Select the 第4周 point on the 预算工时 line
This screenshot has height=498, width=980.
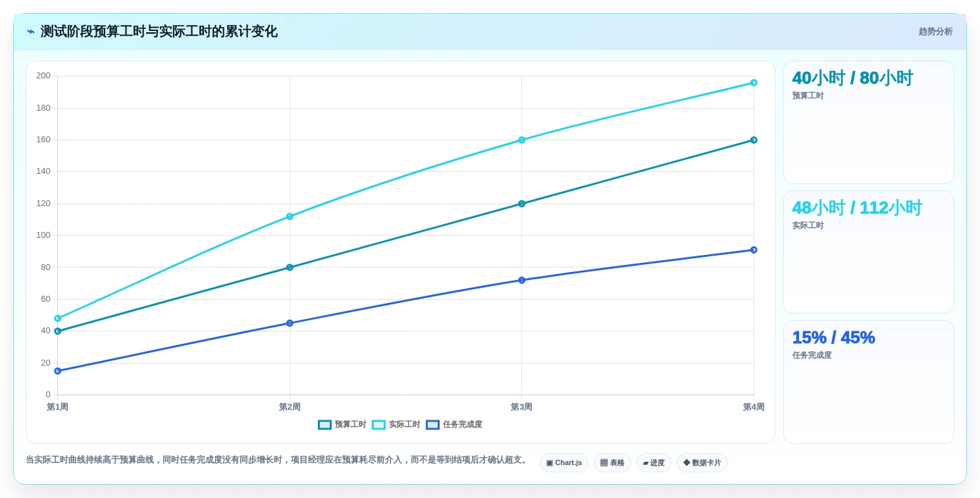point(754,140)
